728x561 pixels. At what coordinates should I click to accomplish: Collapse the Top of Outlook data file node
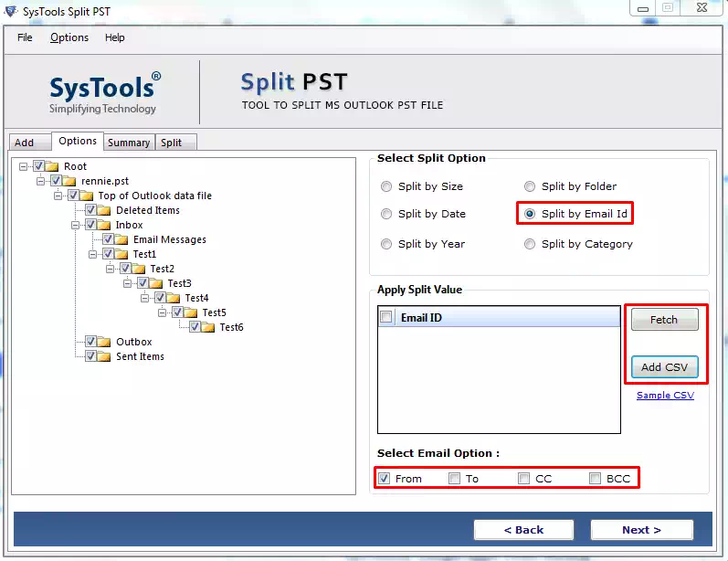[x=58, y=196]
